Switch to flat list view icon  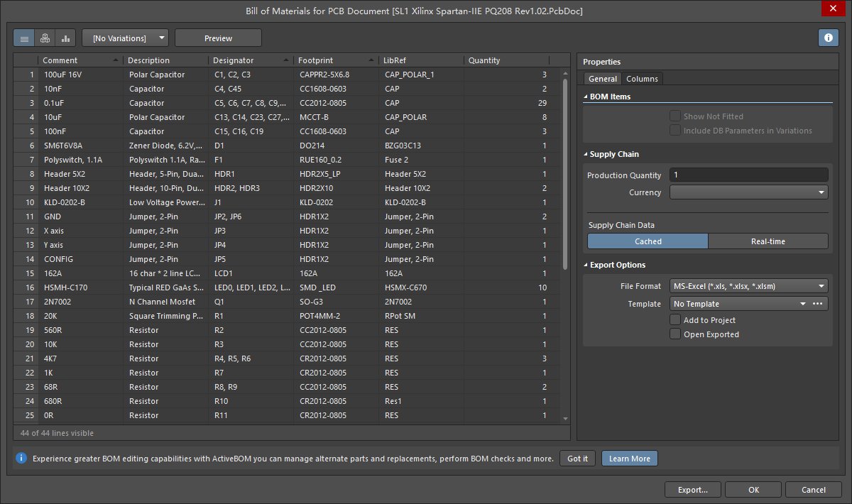(24, 38)
